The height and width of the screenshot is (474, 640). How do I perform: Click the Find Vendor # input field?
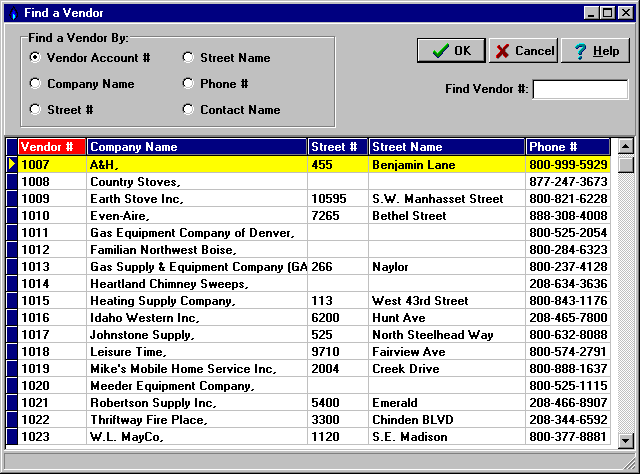point(579,90)
